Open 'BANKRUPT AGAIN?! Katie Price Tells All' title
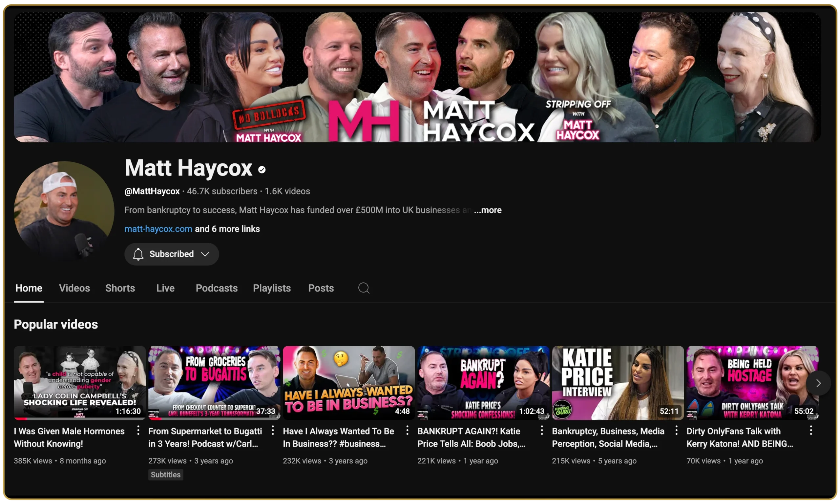The height and width of the screenshot is (504, 840). point(471,437)
